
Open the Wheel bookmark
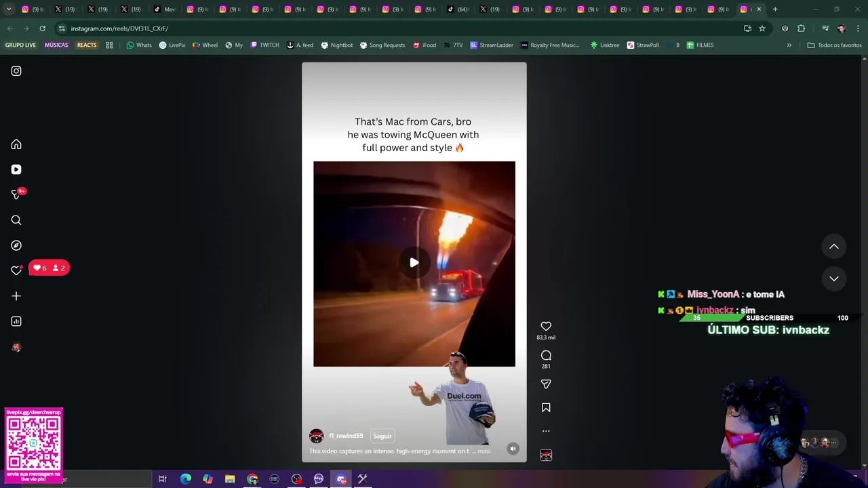(x=205, y=45)
